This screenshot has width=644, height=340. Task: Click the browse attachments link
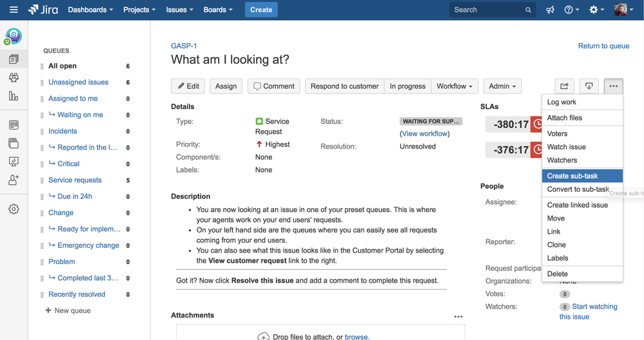coord(356,337)
